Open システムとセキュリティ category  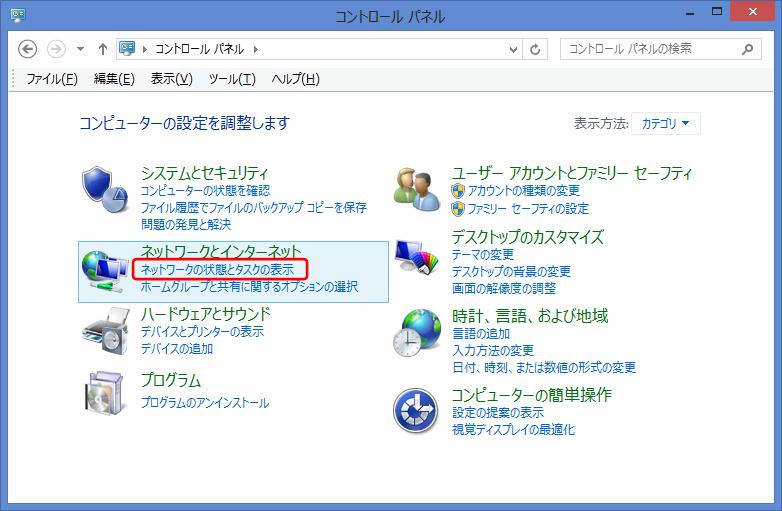204,173
